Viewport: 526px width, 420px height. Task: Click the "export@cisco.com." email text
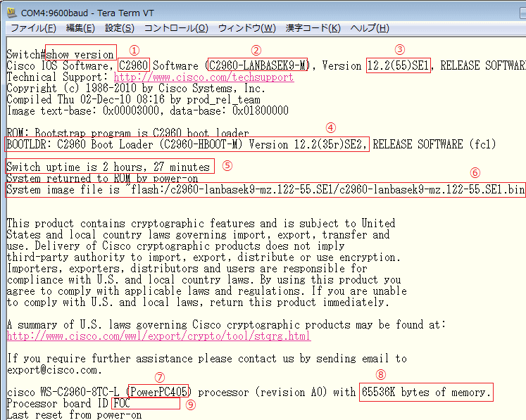54,370
